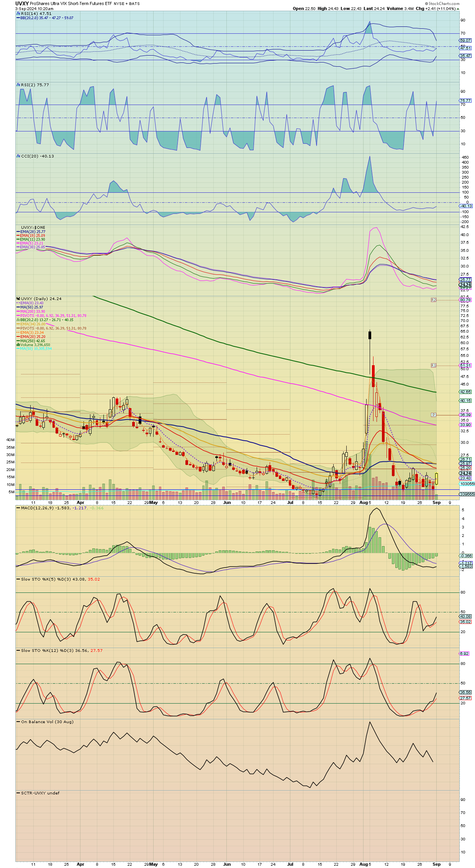Click the RSI(14) indicator icon
This screenshot has width=475, height=868.
pyautogui.click(x=18, y=13)
